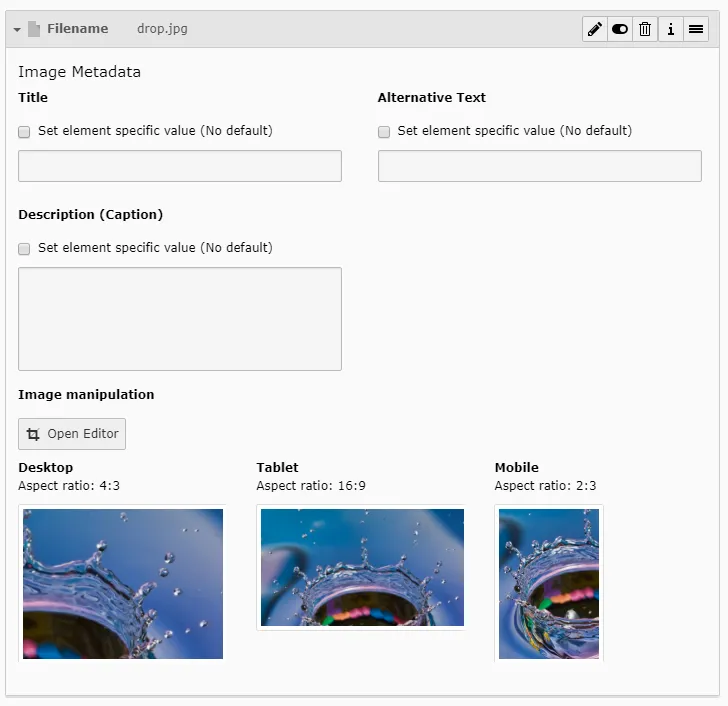The width and height of the screenshot is (728, 706).
Task: Click the trash delete icon
Action: pyautogui.click(x=645, y=29)
